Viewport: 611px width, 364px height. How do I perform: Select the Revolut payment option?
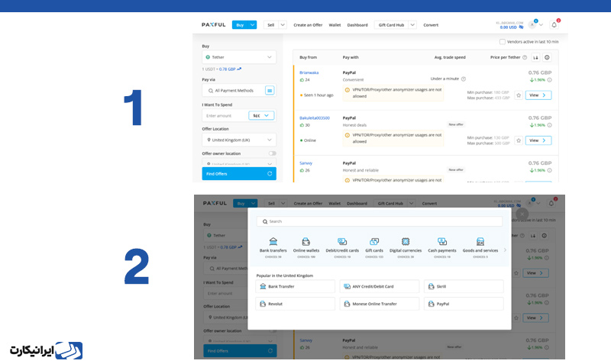pyautogui.click(x=295, y=304)
